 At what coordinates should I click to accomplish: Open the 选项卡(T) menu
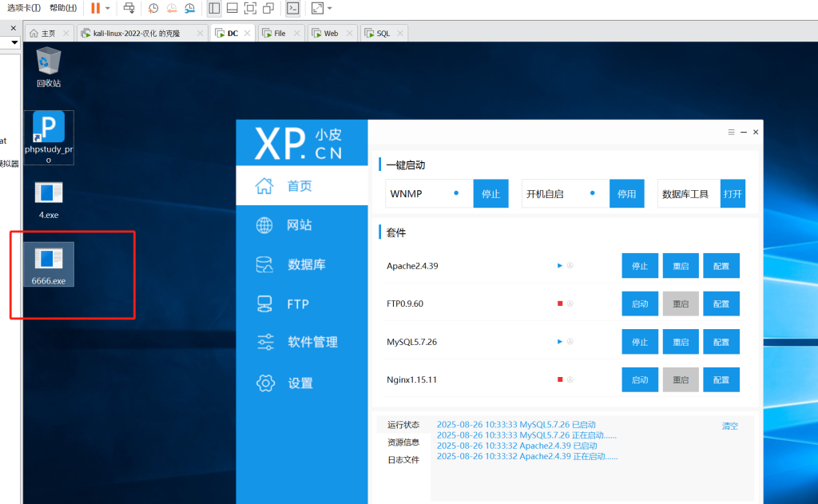(x=23, y=8)
